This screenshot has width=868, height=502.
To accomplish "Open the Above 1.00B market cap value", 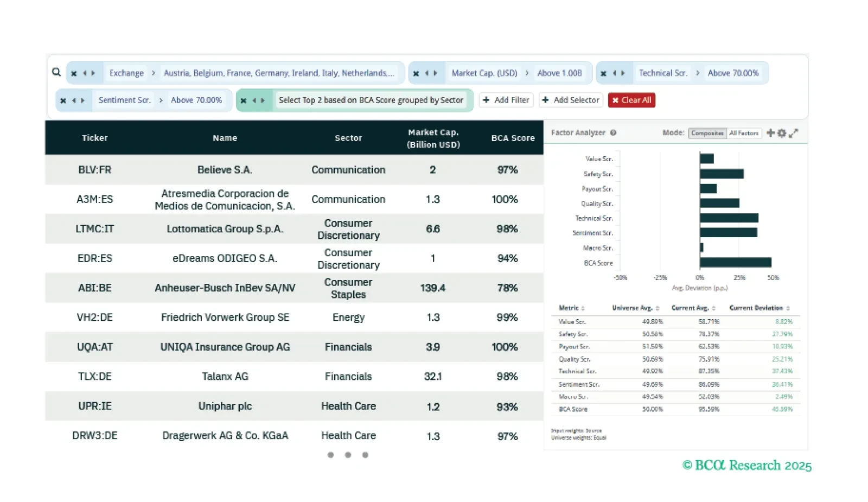I will point(559,73).
